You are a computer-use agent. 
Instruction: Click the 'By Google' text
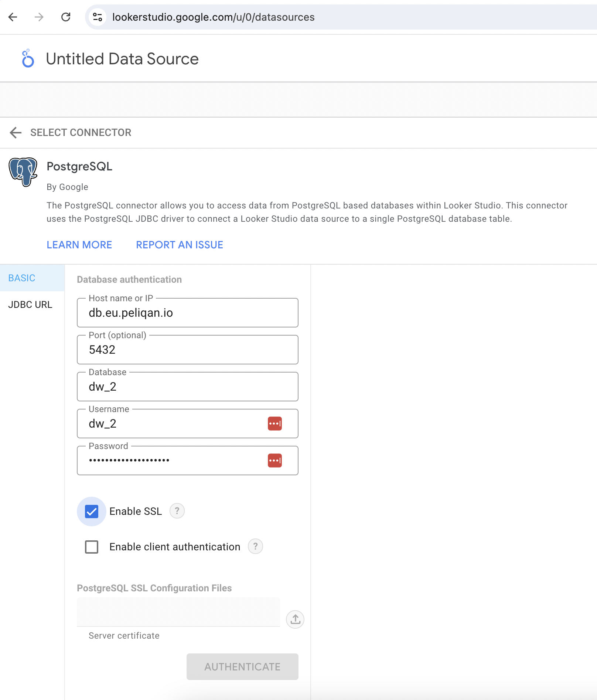click(x=67, y=187)
